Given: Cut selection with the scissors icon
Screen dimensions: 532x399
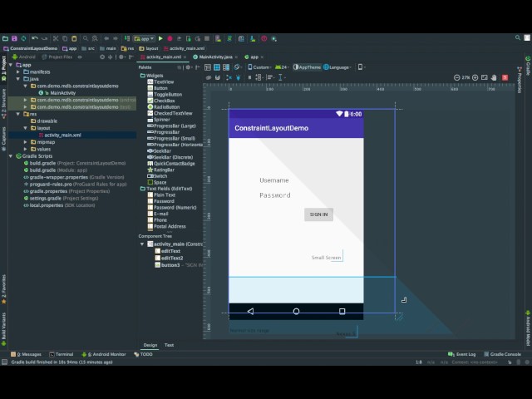Looking at the screenshot, I should click(x=56, y=39).
